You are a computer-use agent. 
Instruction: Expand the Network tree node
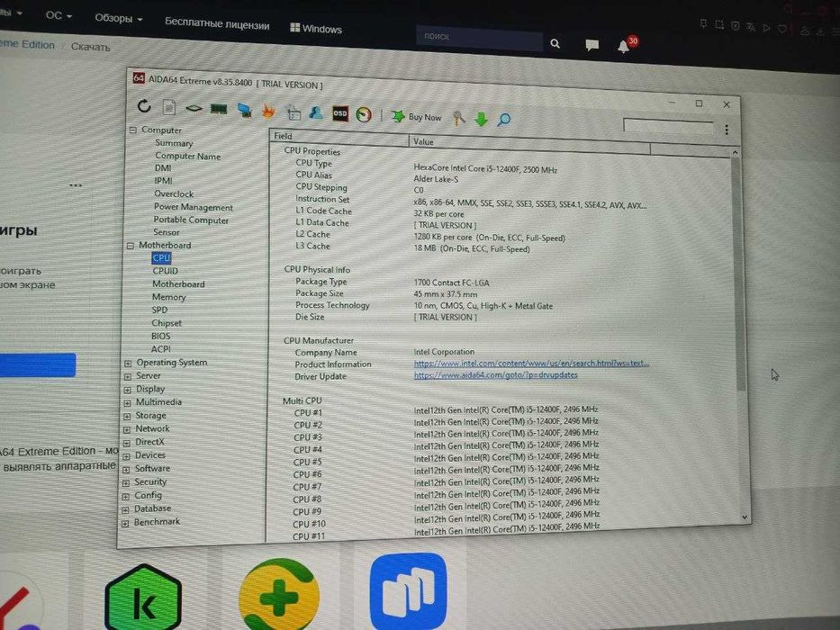pyautogui.click(x=126, y=429)
